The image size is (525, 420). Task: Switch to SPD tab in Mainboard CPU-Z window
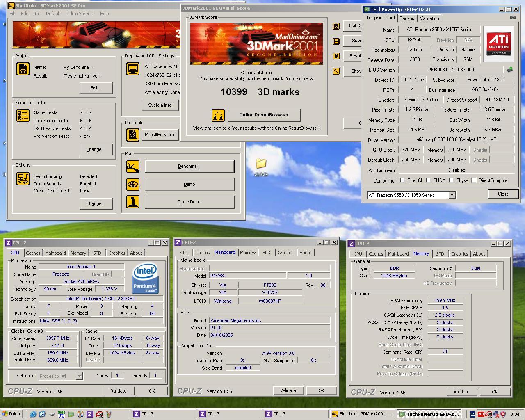pos(267,253)
